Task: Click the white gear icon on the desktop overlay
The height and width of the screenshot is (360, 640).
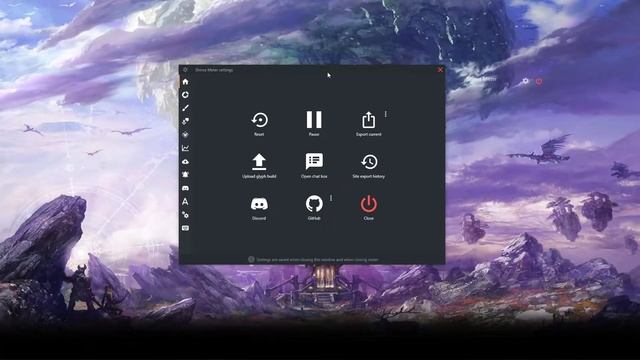Action: [526, 81]
